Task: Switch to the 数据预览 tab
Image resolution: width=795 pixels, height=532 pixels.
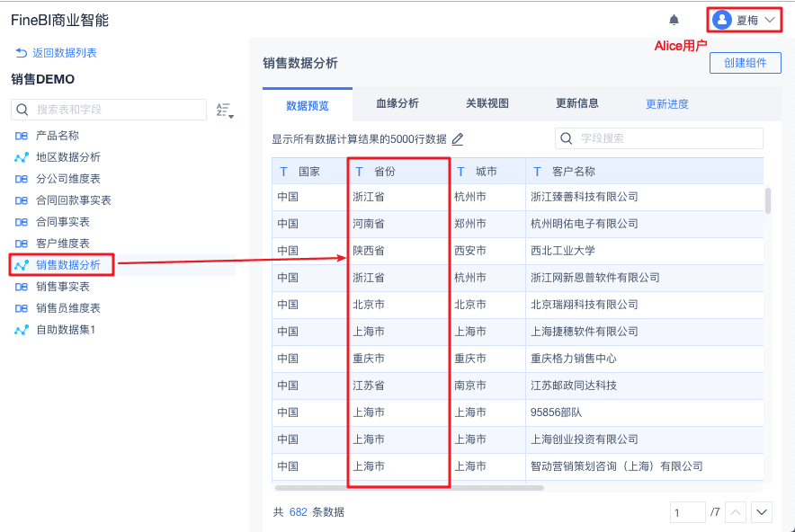Action: (x=308, y=105)
